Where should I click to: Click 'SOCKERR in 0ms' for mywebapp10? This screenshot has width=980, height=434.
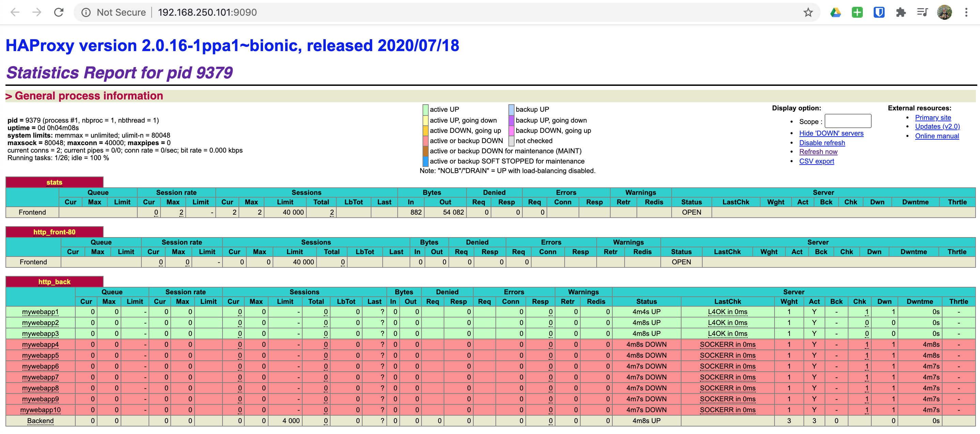pos(728,410)
